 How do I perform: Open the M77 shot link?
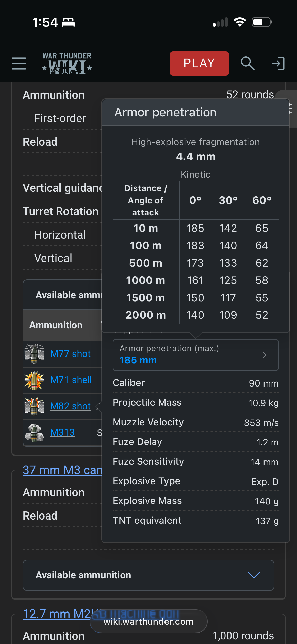click(x=71, y=354)
